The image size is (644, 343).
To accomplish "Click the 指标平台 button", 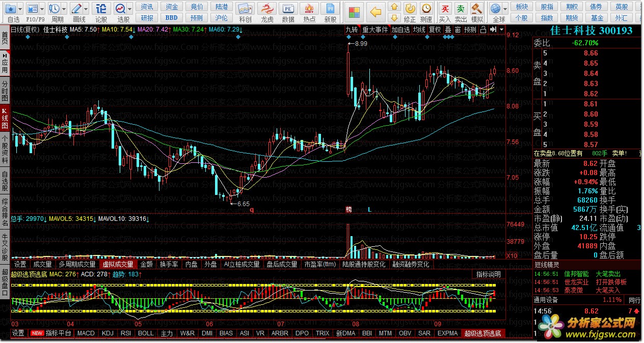I will pos(59,333).
